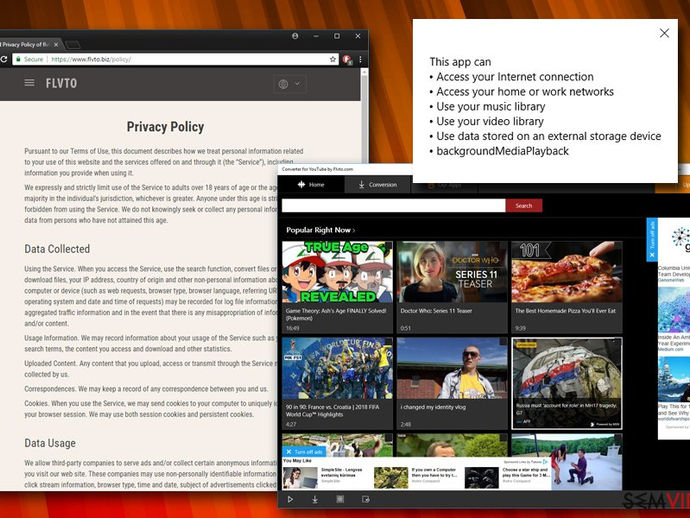This screenshot has height=518, width=690.
Task: Open 'If you own a Computer' sponsored ad
Action: [x=416, y=477]
